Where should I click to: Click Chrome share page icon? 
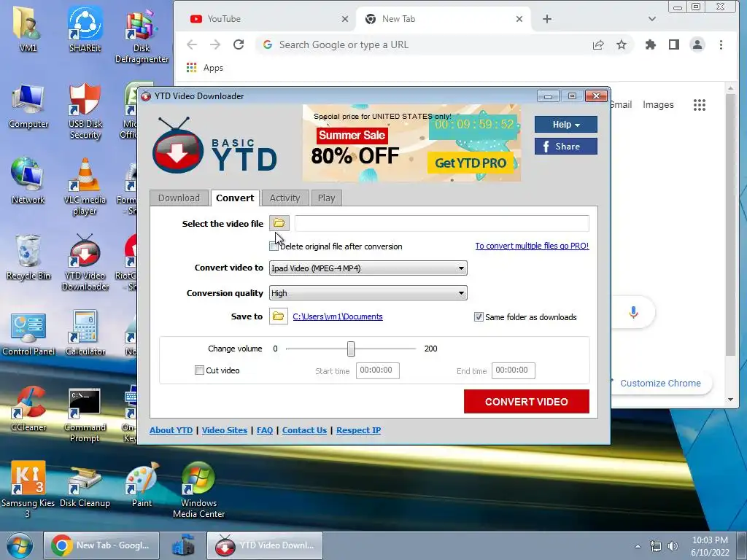(598, 44)
